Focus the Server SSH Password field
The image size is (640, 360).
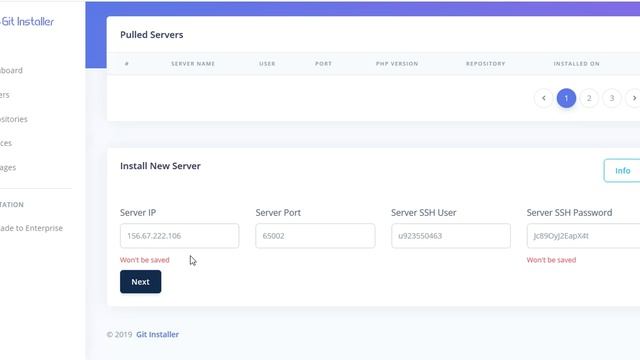tap(583, 236)
